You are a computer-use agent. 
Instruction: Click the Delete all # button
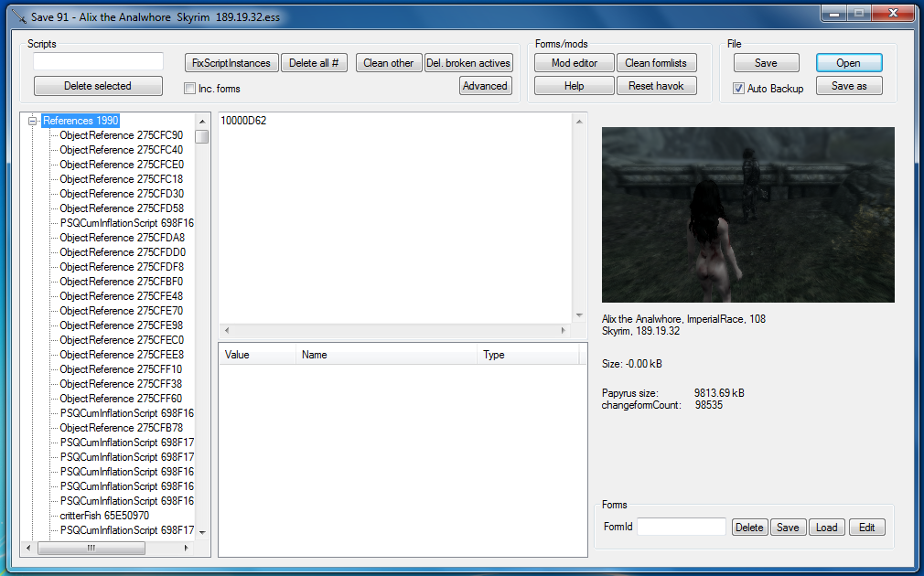pos(314,63)
